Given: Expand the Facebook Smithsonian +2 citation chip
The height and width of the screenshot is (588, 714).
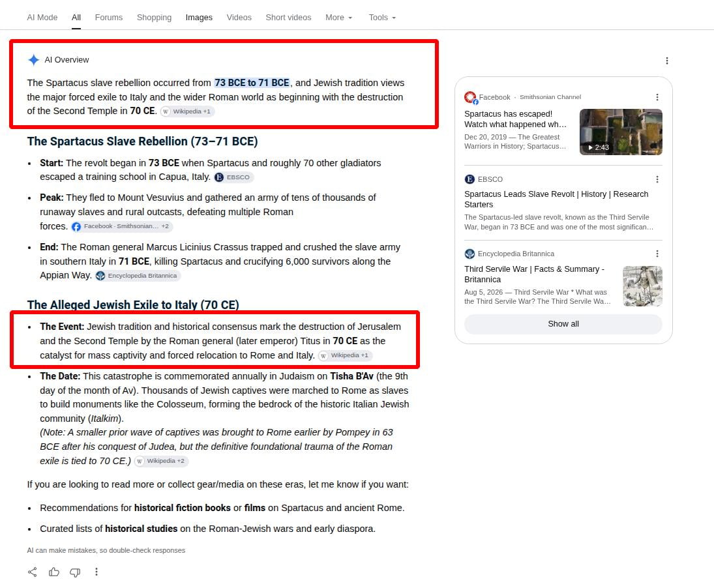Looking at the screenshot, I should [x=121, y=226].
